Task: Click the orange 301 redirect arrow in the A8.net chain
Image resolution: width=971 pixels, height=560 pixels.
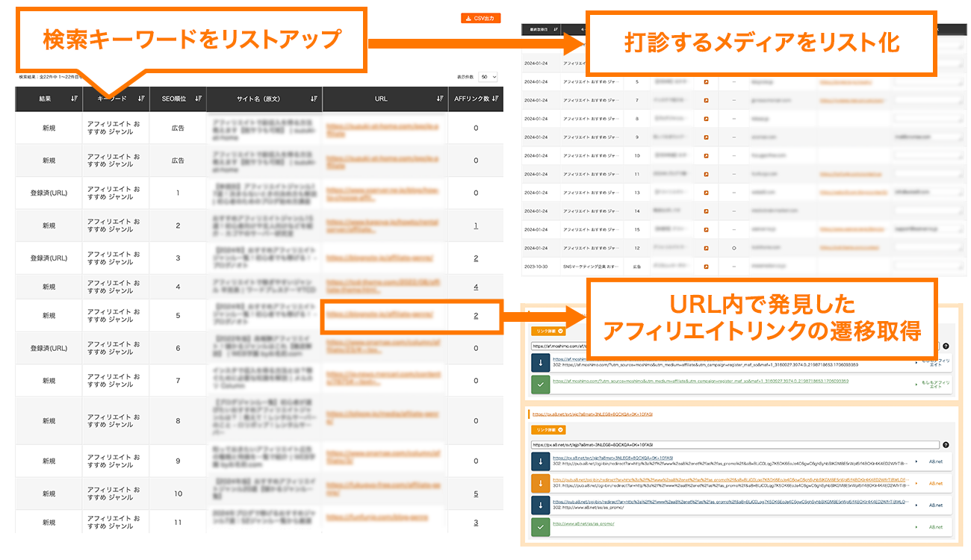Action: point(539,482)
